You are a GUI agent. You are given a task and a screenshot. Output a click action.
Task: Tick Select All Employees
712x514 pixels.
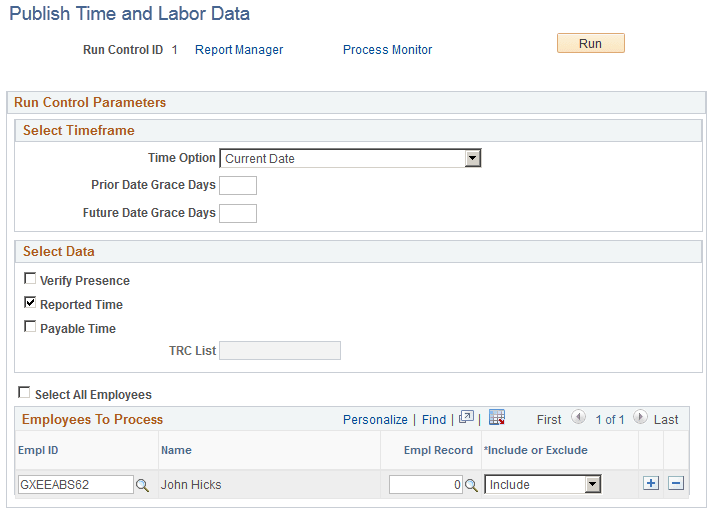tap(24, 392)
